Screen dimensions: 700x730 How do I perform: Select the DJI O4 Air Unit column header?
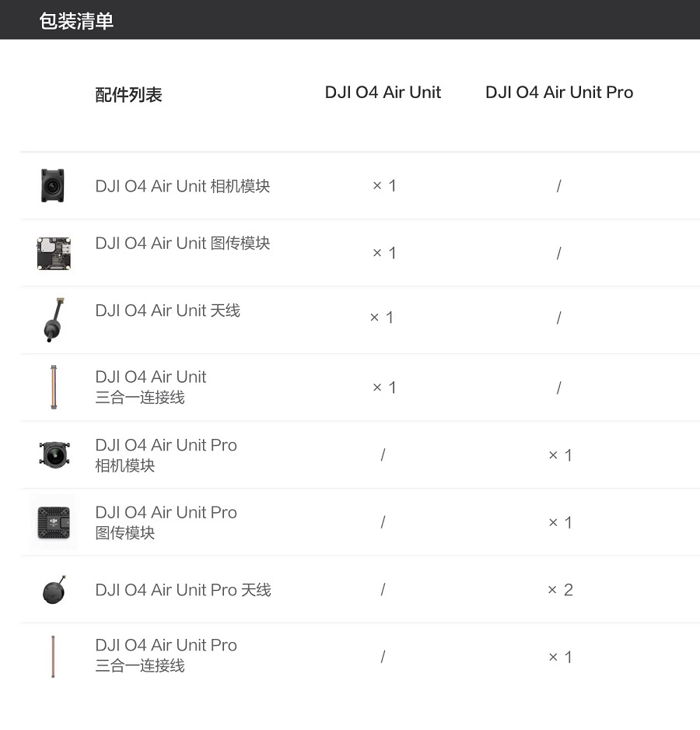[383, 92]
